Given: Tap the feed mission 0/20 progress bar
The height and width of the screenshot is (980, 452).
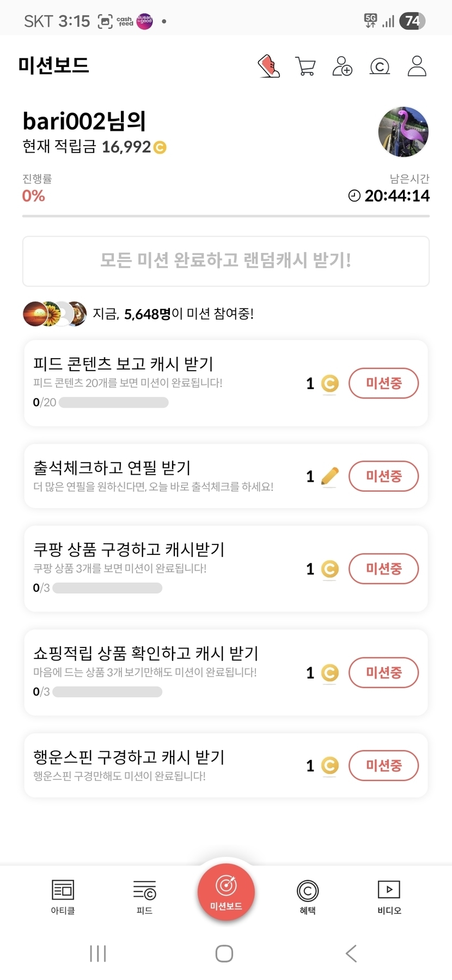Looking at the screenshot, I should (x=113, y=403).
